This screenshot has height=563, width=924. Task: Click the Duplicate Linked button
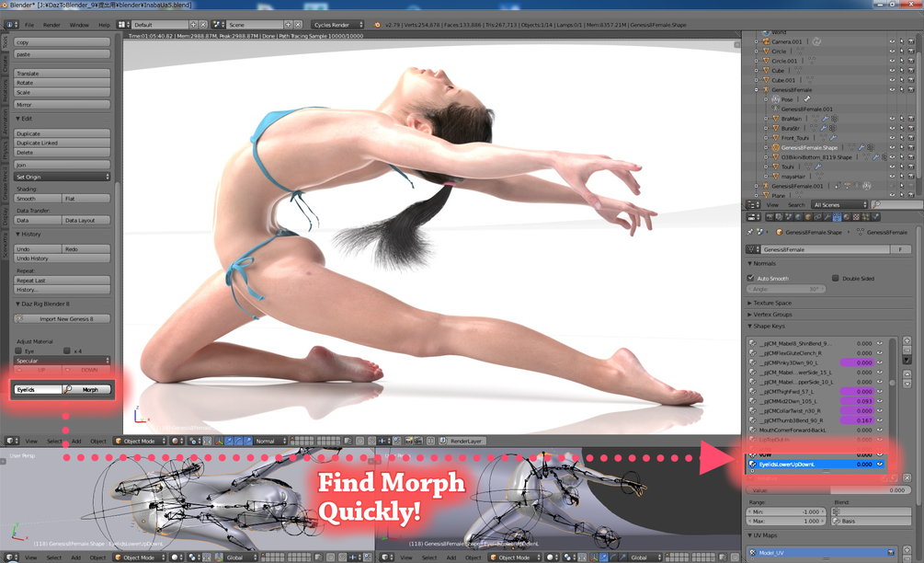pos(62,143)
